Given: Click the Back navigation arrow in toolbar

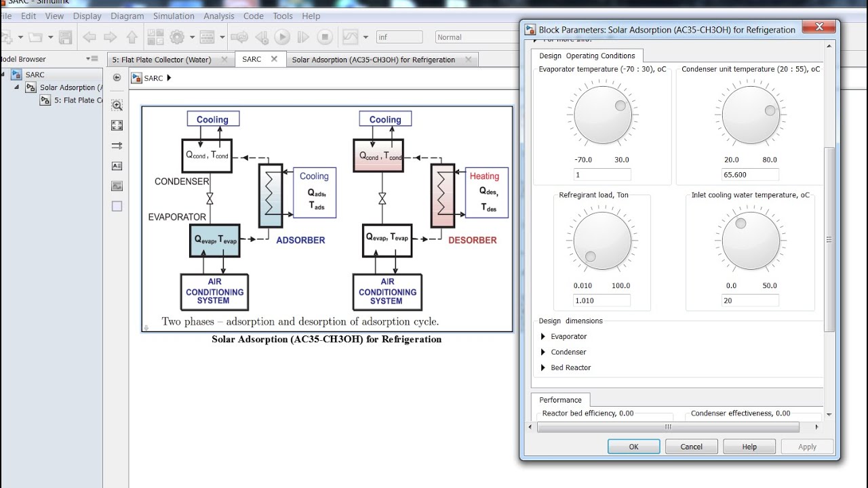Looking at the screenshot, I should [x=90, y=37].
